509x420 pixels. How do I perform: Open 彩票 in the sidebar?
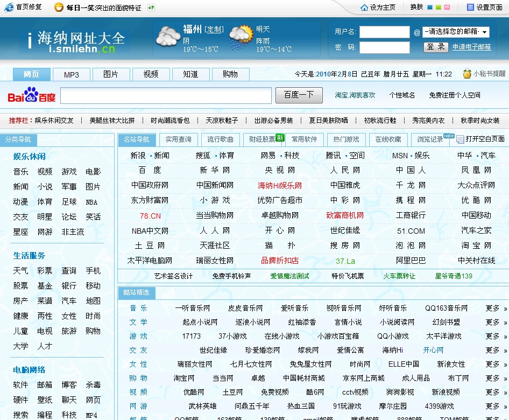[45, 271]
